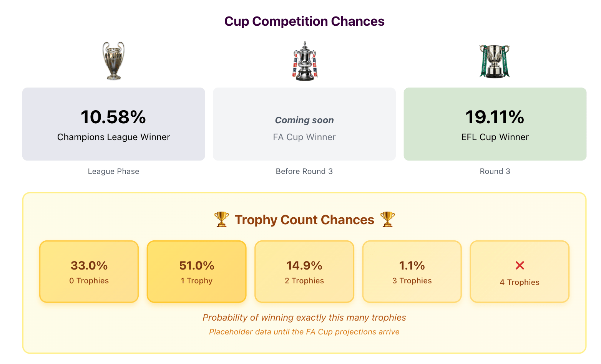Click the Before Round 3 label
Viewport: 601px width, 364px height.
point(304,171)
